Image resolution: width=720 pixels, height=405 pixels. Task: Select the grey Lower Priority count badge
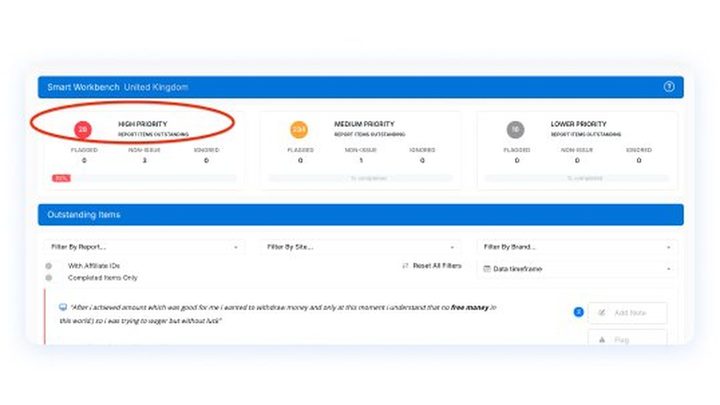coord(515,129)
